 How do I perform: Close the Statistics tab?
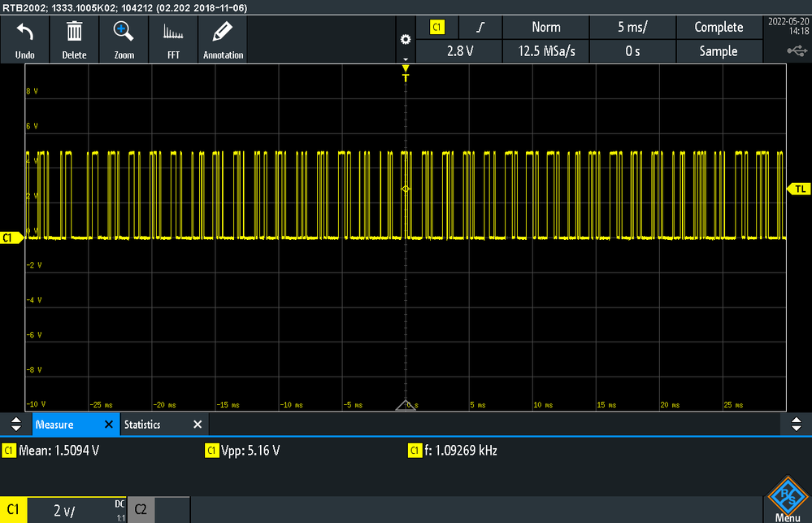point(198,425)
